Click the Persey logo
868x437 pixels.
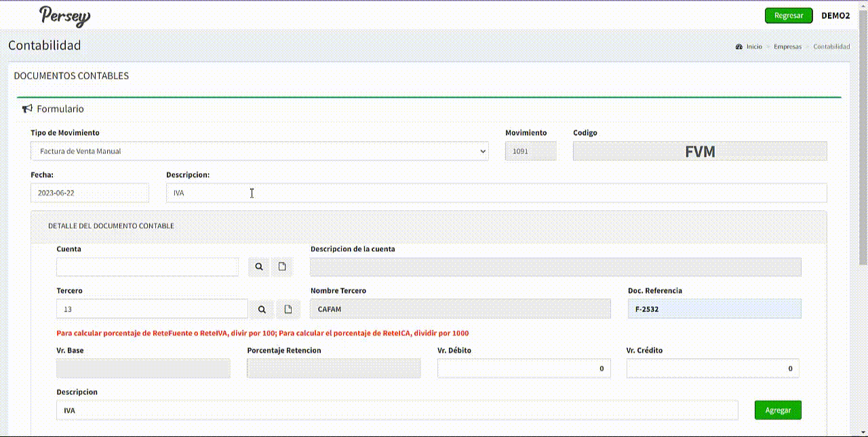pyautogui.click(x=64, y=16)
